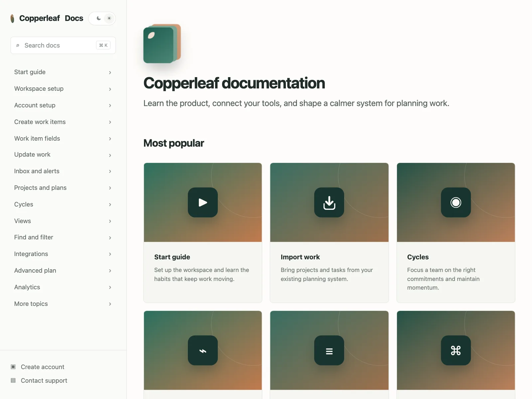Click the Contact support link
The height and width of the screenshot is (399, 532).
(44, 380)
